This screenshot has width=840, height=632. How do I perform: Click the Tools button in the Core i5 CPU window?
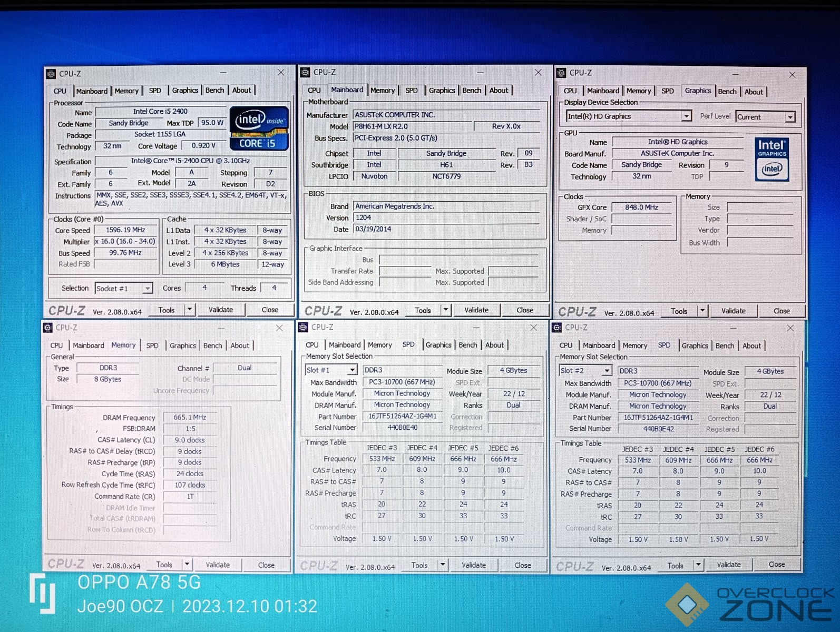pos(167,310)
